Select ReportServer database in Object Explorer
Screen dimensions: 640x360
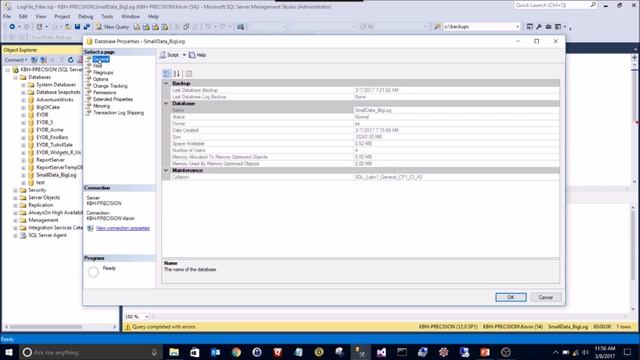50,160
